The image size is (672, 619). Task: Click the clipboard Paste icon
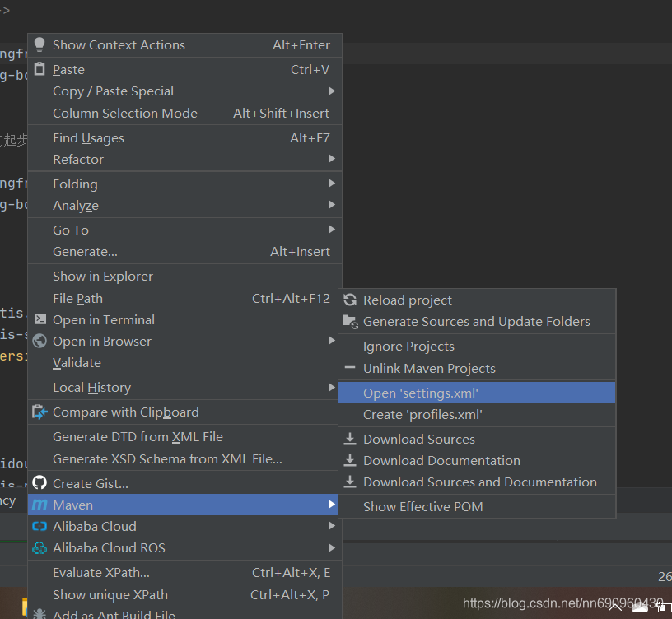[x=40, y=69]
